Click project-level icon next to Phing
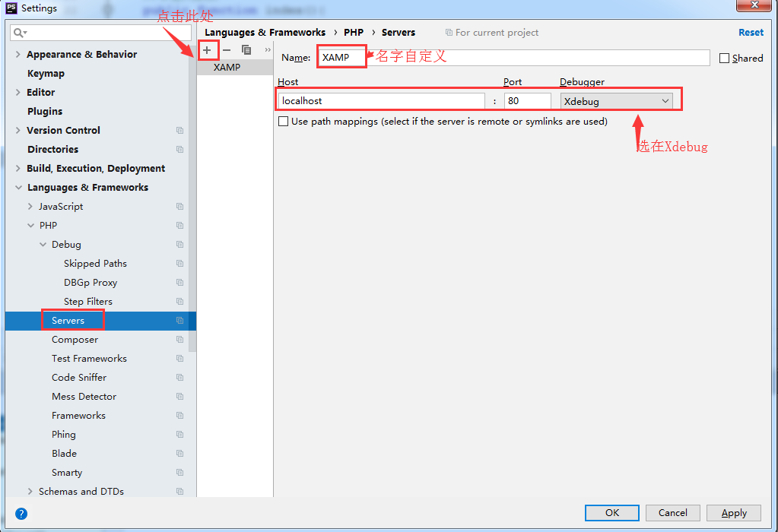The height and width of the screenshot is (532, 778). pos(179,434)
